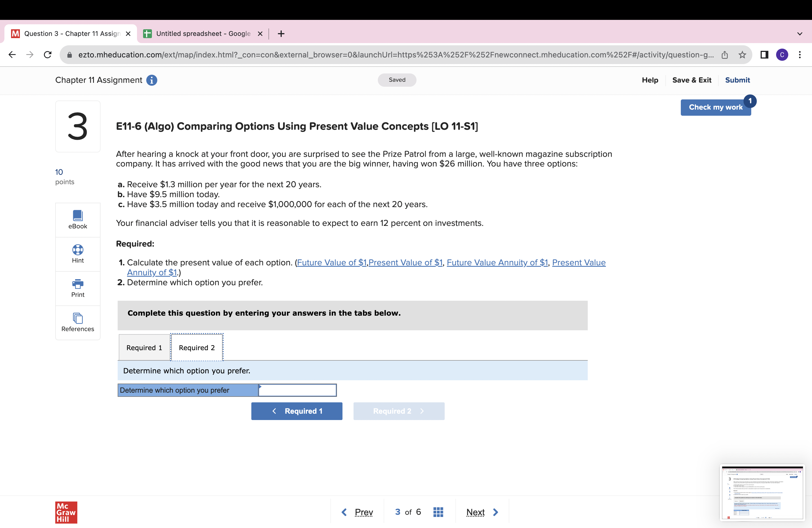812x528 pixels.
Task: Click the Submit link
Action: click(737, 80)
